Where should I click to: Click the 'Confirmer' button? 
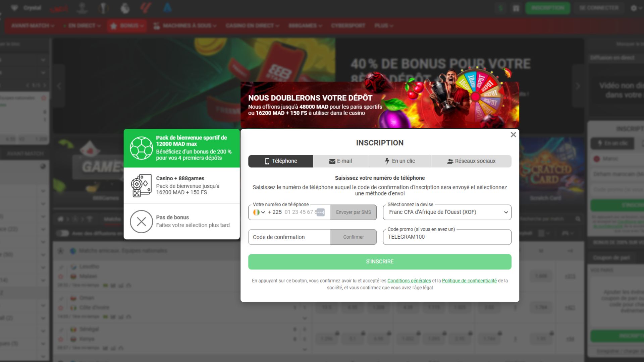353,237
